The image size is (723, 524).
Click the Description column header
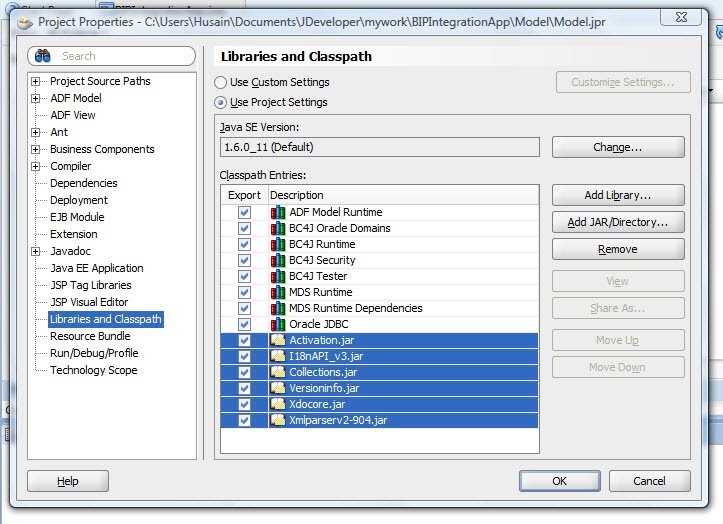coord(403,195)
